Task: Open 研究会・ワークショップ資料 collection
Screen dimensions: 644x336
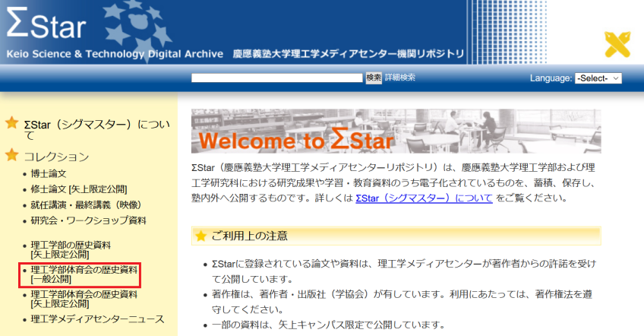Action: click(x=88, y=220)
